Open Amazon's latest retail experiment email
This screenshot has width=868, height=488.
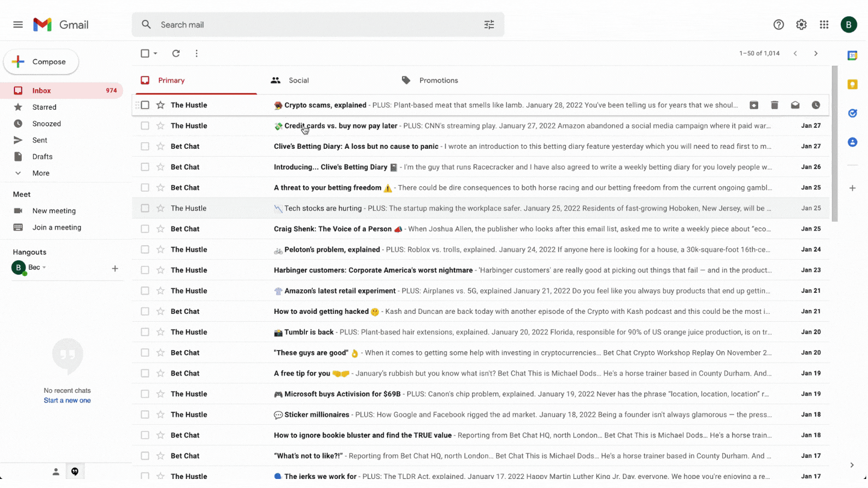pyautogui.click(x=480, y=291)
